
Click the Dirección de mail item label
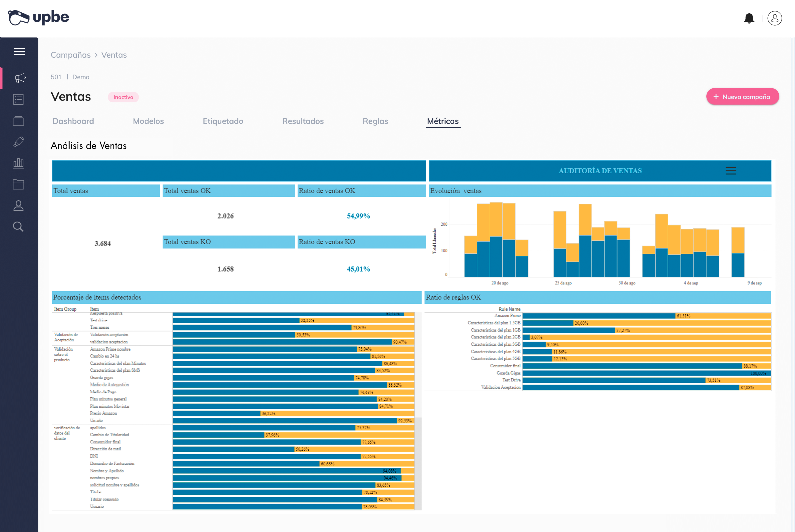pyautogui.click(x=105, y=449)
